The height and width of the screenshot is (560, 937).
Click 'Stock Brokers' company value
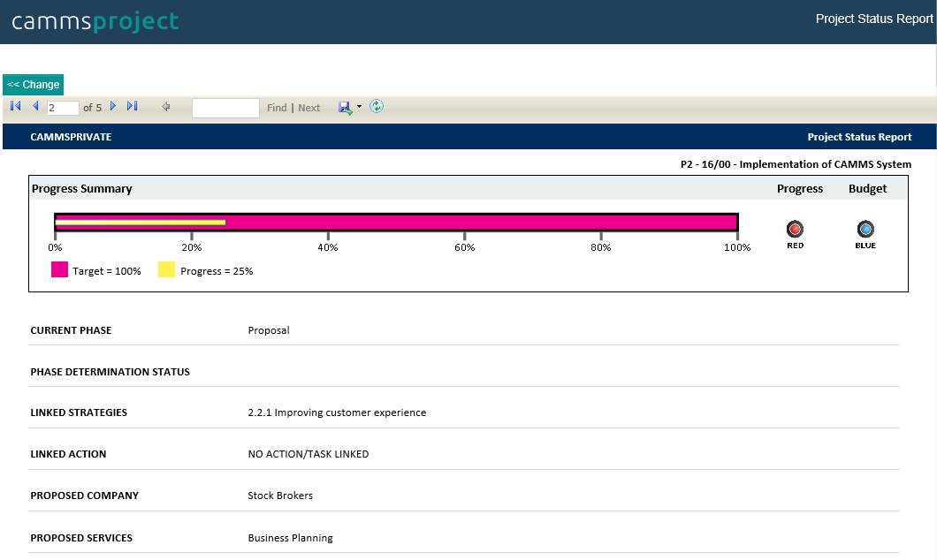pos(280,496)
